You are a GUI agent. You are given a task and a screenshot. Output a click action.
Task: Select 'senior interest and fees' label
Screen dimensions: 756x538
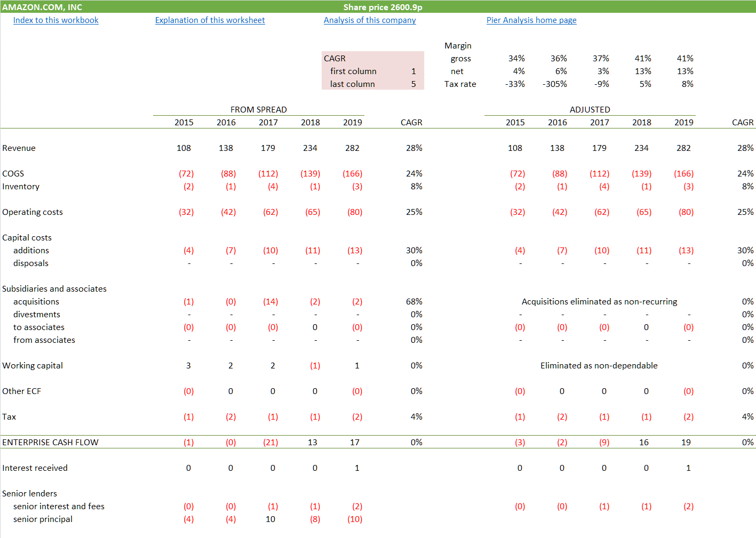(59, 507)
